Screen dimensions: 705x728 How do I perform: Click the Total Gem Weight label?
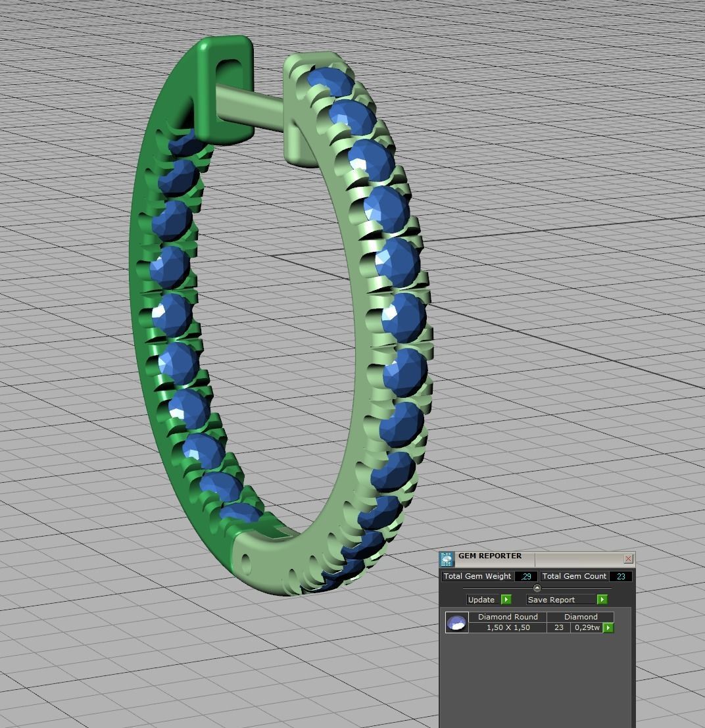477,576
